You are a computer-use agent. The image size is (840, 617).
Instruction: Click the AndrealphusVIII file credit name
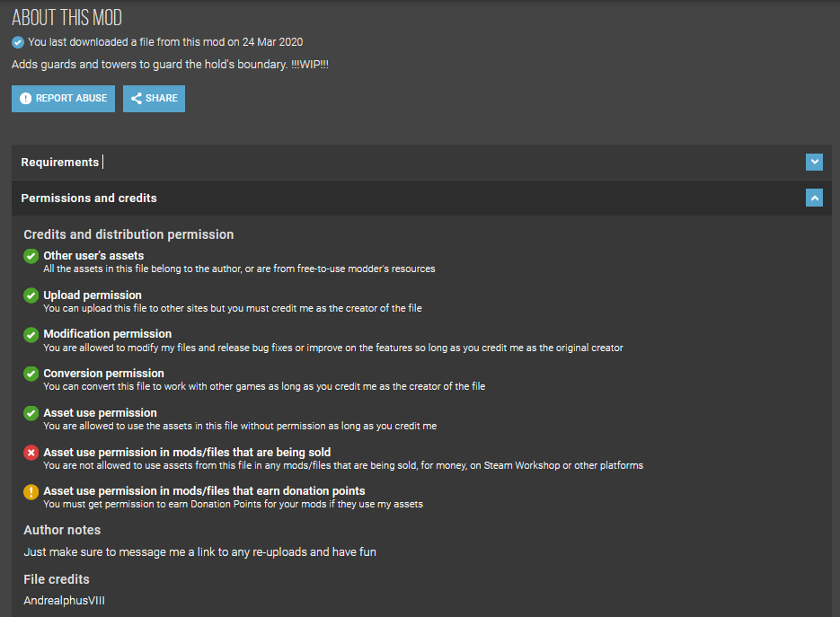click(x=65, y=601)
